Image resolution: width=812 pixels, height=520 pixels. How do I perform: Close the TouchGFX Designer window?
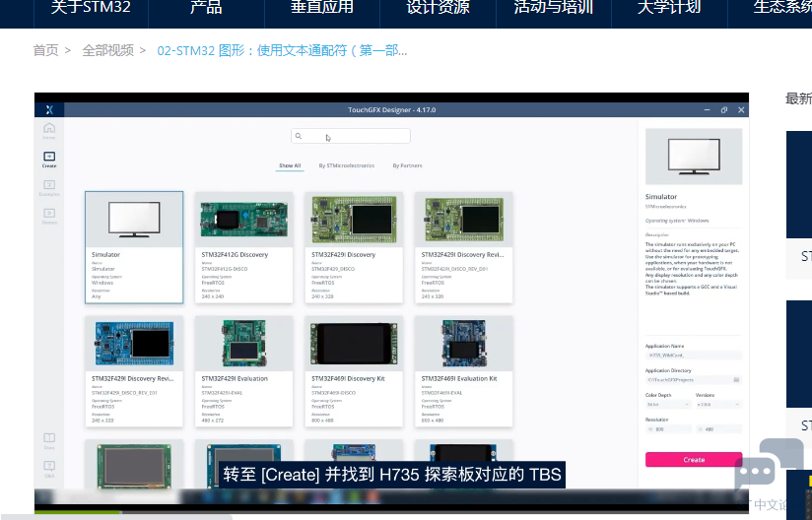(x=741, y=109)
